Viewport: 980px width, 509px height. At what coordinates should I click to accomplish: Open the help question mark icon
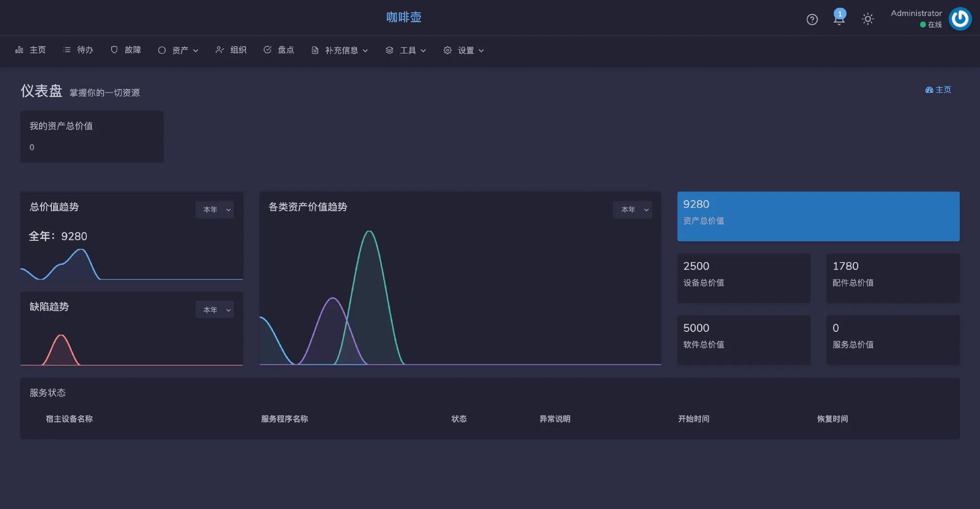(812, 19)
